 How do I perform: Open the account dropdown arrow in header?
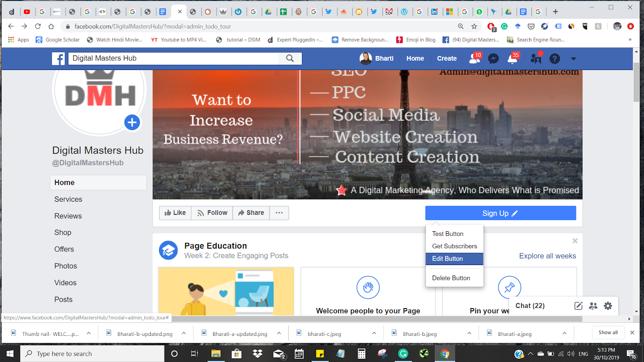pyautogui.click(x=574, y=59)
